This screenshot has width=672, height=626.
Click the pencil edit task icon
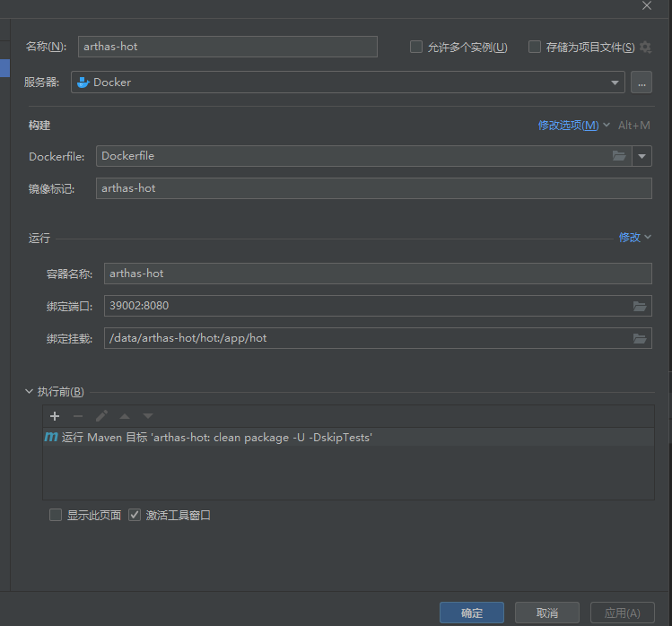pyautogui.click(x=101, y=416)
